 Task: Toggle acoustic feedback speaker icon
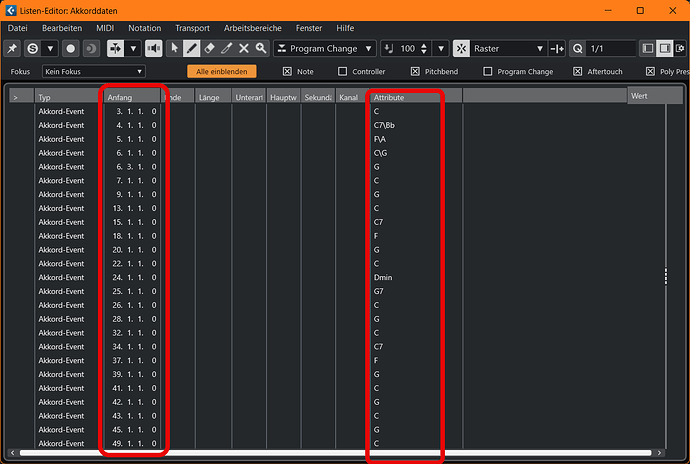[x=154, y=48]
